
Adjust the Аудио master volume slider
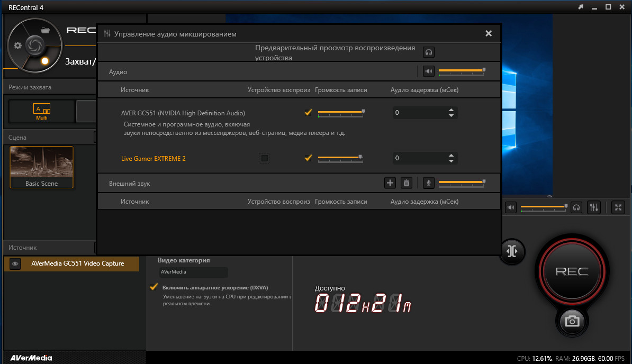pos(462,71)
